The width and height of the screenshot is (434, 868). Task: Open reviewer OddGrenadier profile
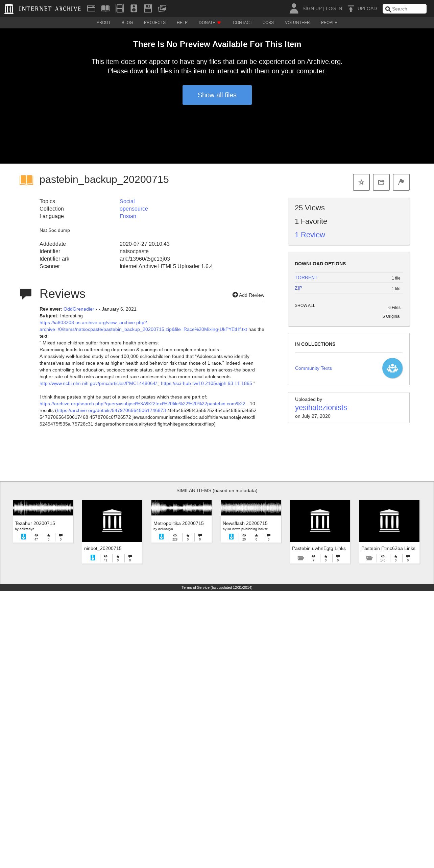(x=79, y=309)
